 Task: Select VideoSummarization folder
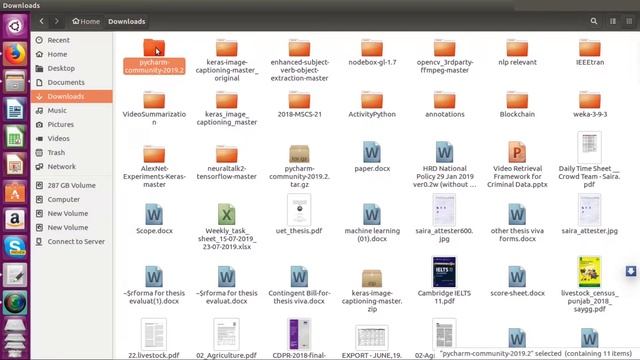click(154, 108)
